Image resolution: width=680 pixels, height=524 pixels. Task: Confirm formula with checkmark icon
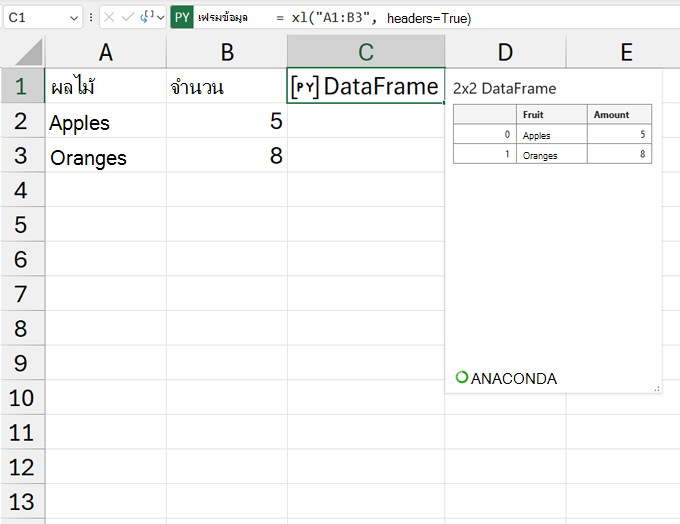tap(128, 17)
